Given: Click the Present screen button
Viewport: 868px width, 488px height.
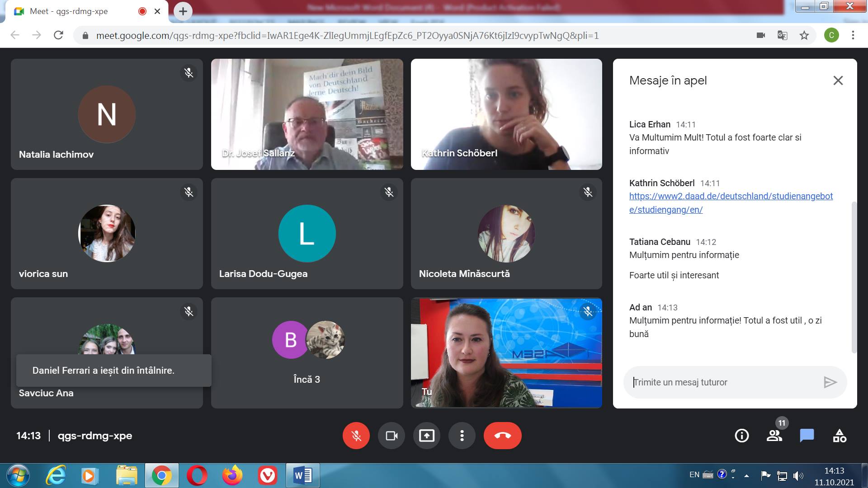Looking at the screenshot, I should coord(426,436).
